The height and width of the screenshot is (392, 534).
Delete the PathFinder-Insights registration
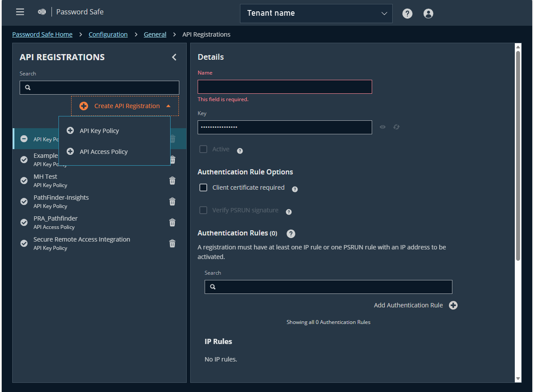tap(172, 201)
